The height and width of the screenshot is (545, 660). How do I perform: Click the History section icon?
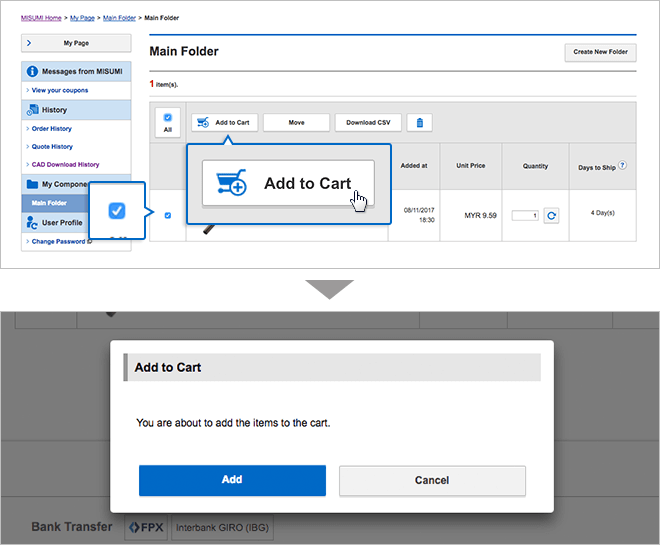[33, 110]
